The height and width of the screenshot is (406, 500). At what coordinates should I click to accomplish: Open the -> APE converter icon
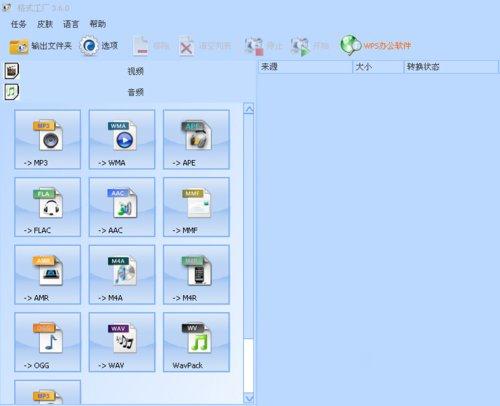tap(196, 139)
